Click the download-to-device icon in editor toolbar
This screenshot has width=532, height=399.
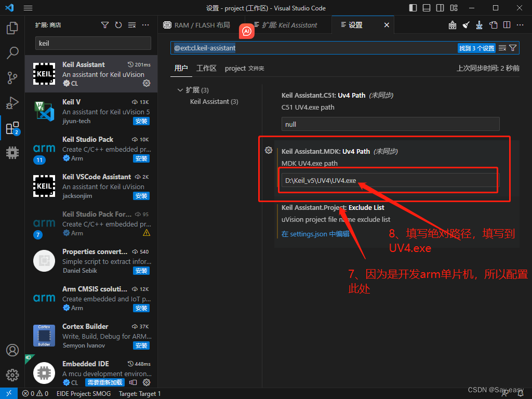pyautogui.click(x=479, y=25)
